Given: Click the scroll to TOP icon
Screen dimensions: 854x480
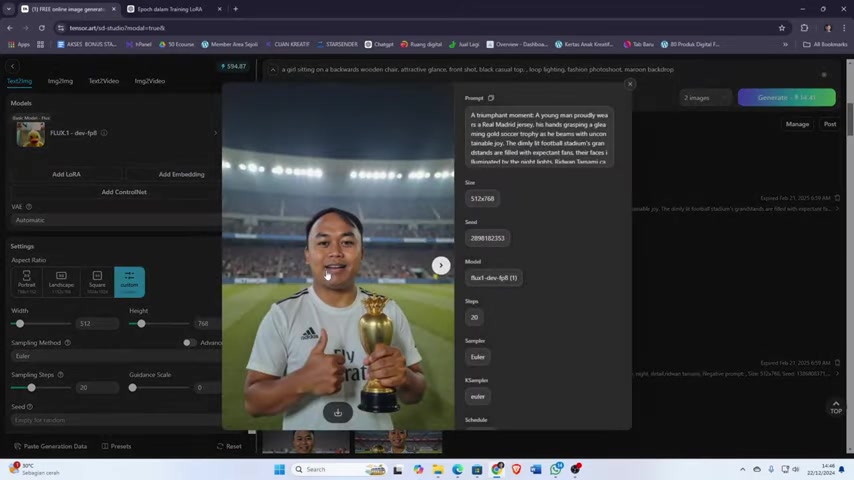Looking at the screenshot, I should [x=836, y=406].
